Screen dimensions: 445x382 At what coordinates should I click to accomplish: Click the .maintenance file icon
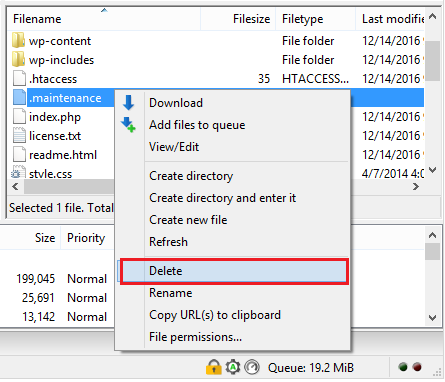(x=19, y=97)
